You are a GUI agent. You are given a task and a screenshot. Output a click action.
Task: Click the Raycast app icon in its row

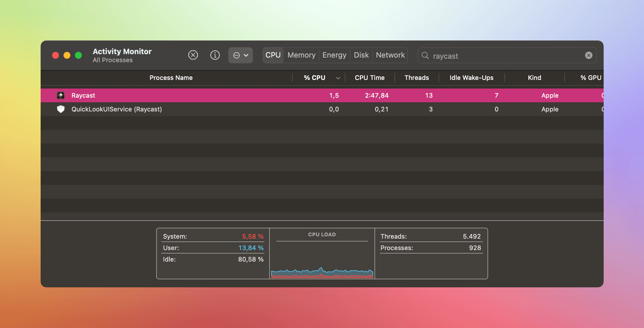(61, 95)
